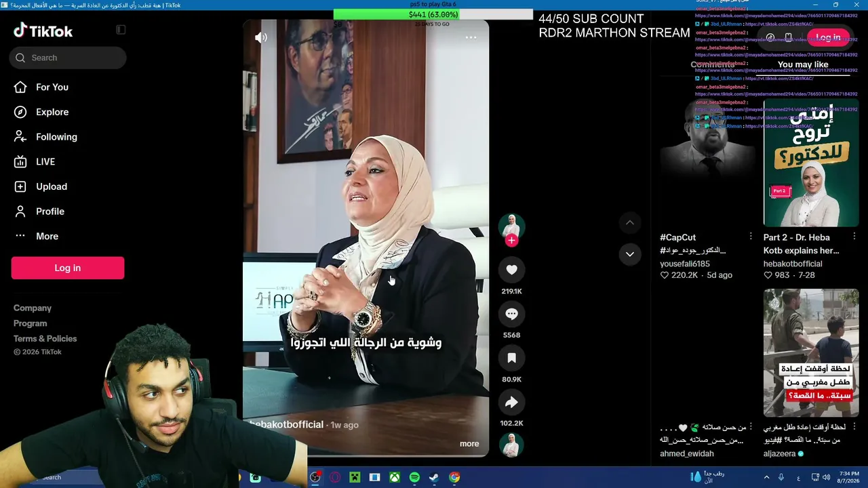Viewport: 868px width, 488px height.
Task: Go to the Explore page
Action: [41, 112]
